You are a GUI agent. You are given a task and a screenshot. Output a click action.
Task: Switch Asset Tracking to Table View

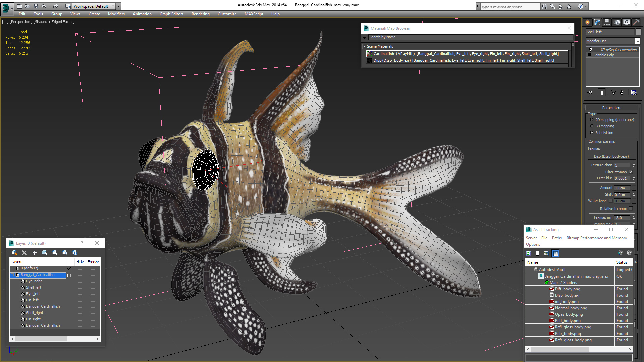[556, 253]
